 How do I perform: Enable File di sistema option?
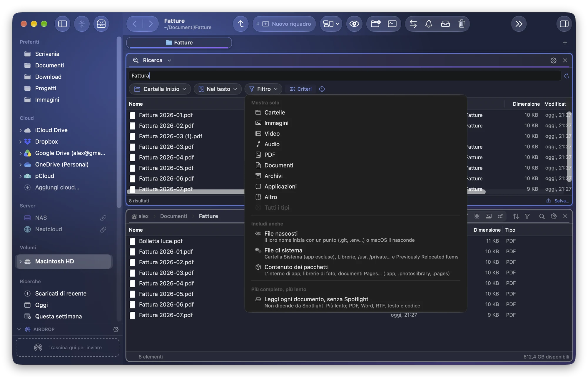(x=356, y=253)
